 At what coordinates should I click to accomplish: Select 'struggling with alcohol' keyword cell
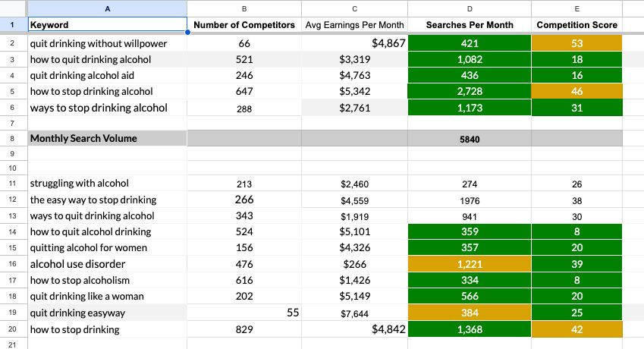107,183
